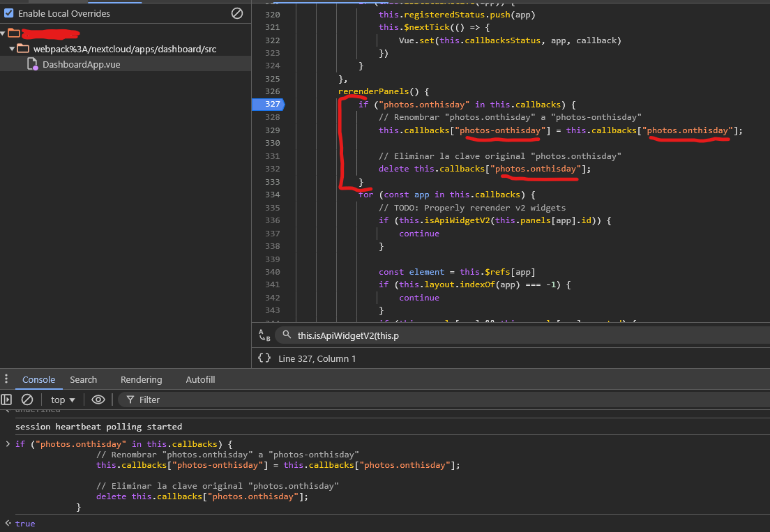770x532 pixels.
Task: Switch to the Rendering tab
Action: tap(141, 379)
